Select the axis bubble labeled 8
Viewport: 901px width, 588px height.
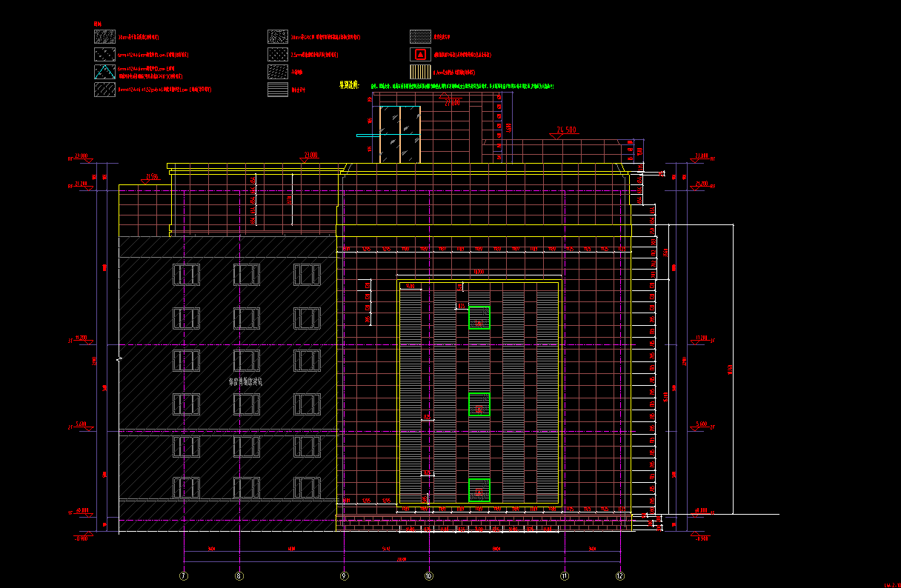coord(239,575)
